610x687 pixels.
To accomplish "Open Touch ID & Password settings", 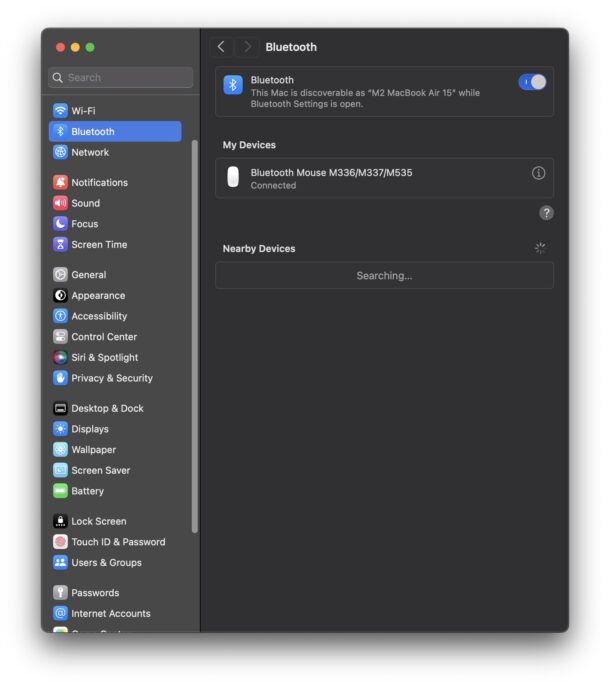I will tap(117, 542).
